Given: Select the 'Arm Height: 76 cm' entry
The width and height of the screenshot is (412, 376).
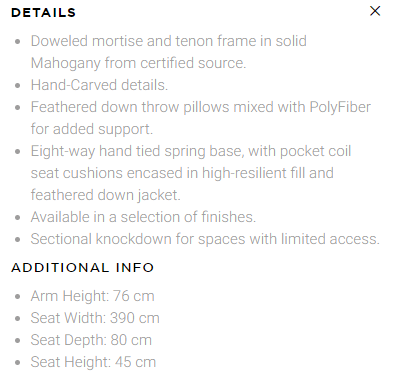Looking at the screenshot, I should click(93, 296).
